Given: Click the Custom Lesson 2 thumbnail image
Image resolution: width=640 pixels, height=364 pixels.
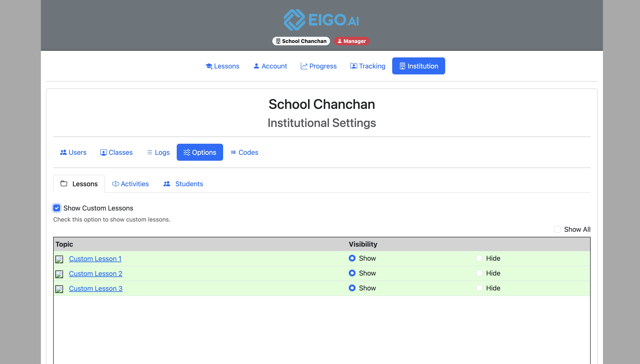Looking at the screenshot, I should pos(59,274).
